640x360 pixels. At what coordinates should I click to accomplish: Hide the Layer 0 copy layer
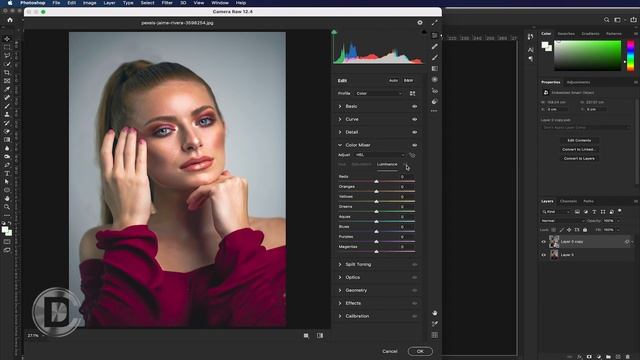coord(543,242)
